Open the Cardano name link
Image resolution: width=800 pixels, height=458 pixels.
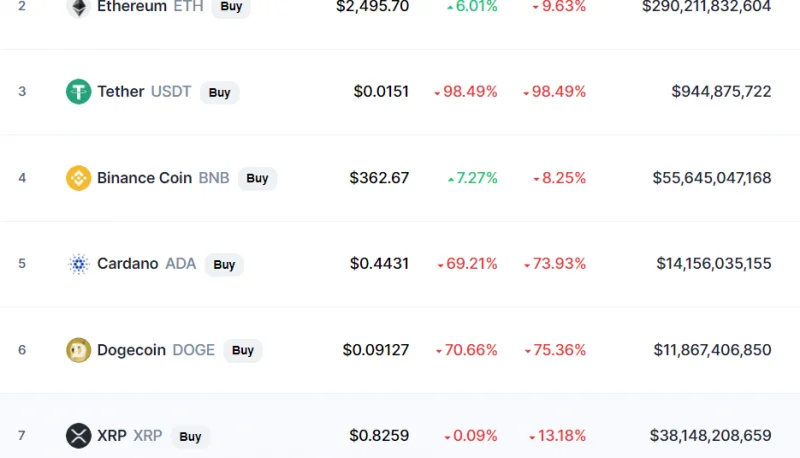128,264
